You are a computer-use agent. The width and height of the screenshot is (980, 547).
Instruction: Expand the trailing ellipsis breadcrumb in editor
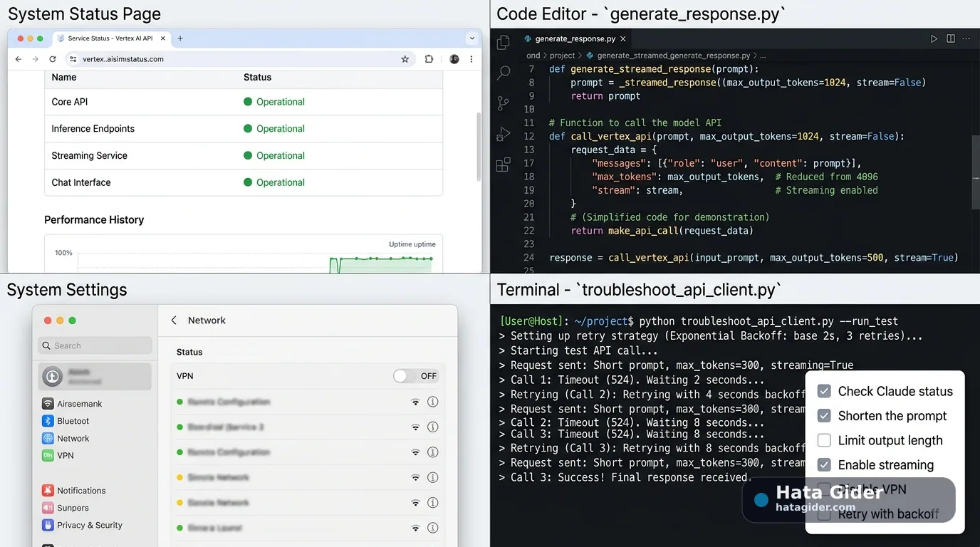pos(763,55)
